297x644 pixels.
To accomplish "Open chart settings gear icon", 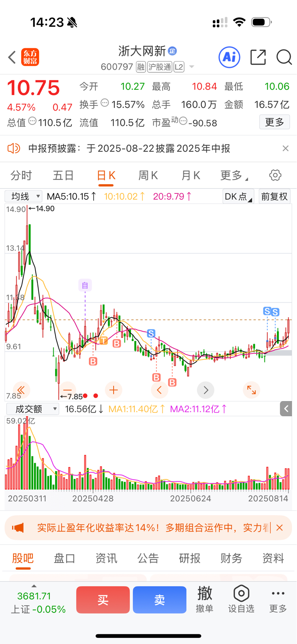I will pyautogui.click(x=275, y=175).
